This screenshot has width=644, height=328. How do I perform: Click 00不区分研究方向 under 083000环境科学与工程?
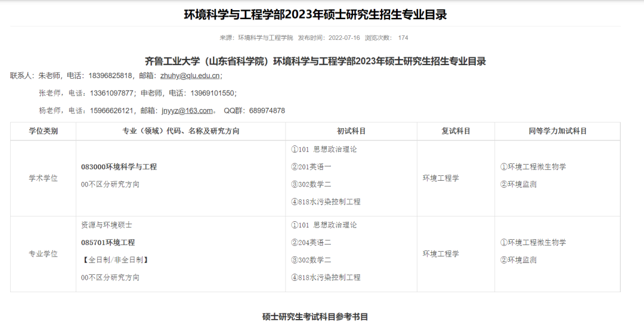[x=110, y=184]
